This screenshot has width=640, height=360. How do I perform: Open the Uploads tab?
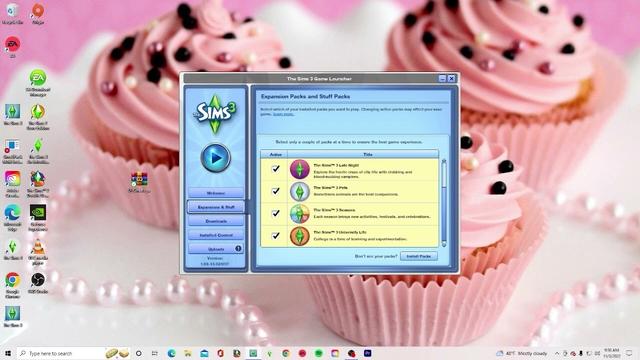[216, 249]
